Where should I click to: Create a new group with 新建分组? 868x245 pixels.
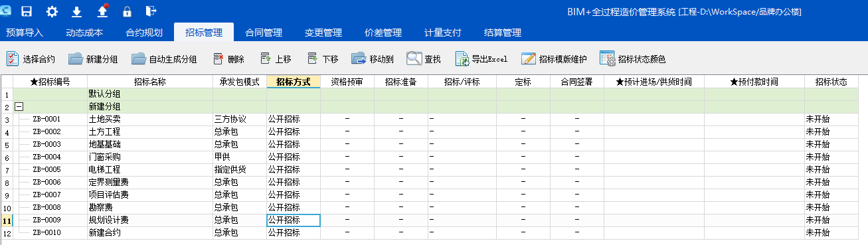[x=93, y=59]
